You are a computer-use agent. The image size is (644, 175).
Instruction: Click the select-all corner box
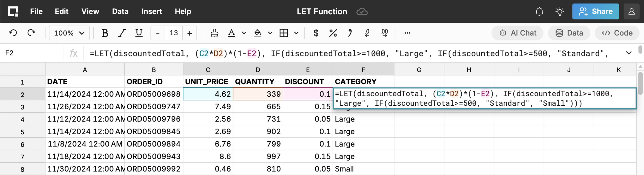click(23, 69)
